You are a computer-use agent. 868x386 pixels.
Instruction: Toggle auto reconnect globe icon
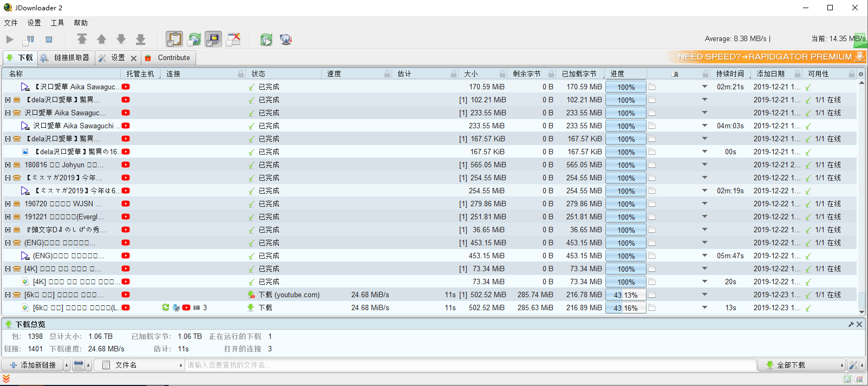[194, 39]
